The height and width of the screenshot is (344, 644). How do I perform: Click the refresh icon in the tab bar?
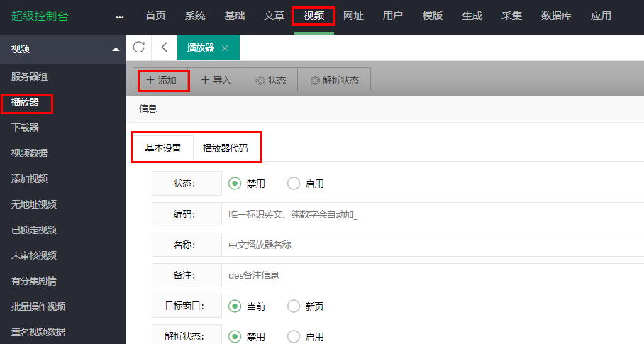pyautogui.click(x=139, y=48)
